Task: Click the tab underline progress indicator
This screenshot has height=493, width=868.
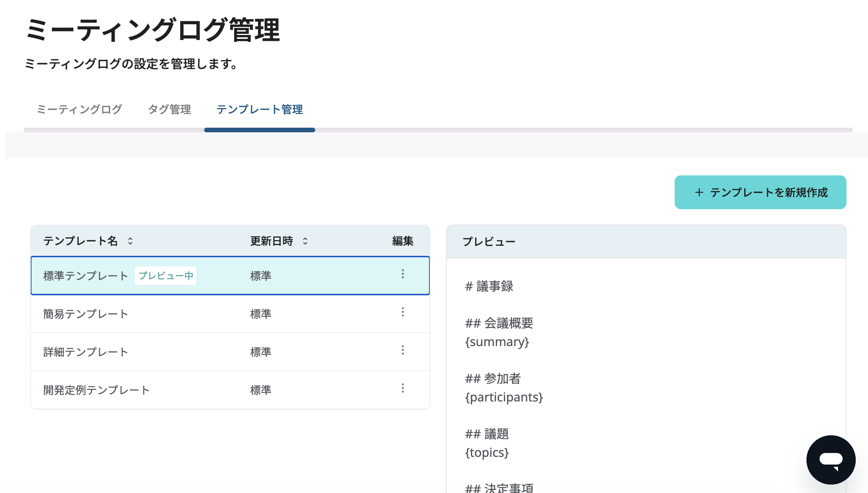Action: click(x=260, y=130)
